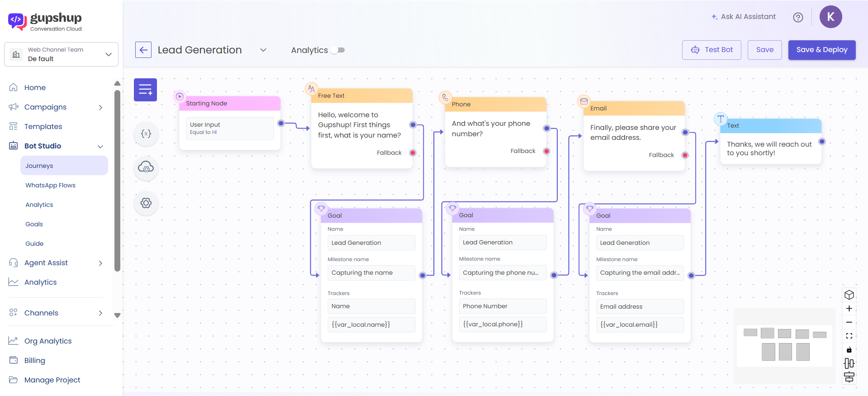This screenshot has height=396, width=868.
Task: Click the minimap overview thumbnail
Action: click(784, 346)
